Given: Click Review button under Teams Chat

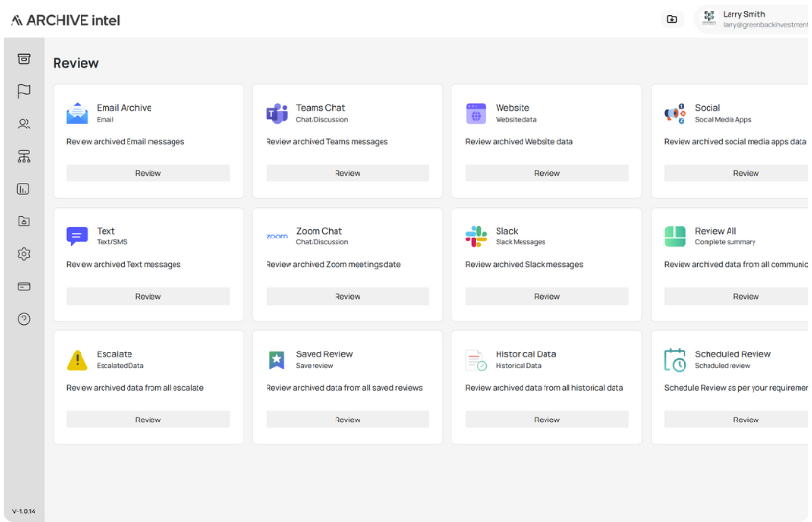Looking at the screenshot, I should click(347, 173).
